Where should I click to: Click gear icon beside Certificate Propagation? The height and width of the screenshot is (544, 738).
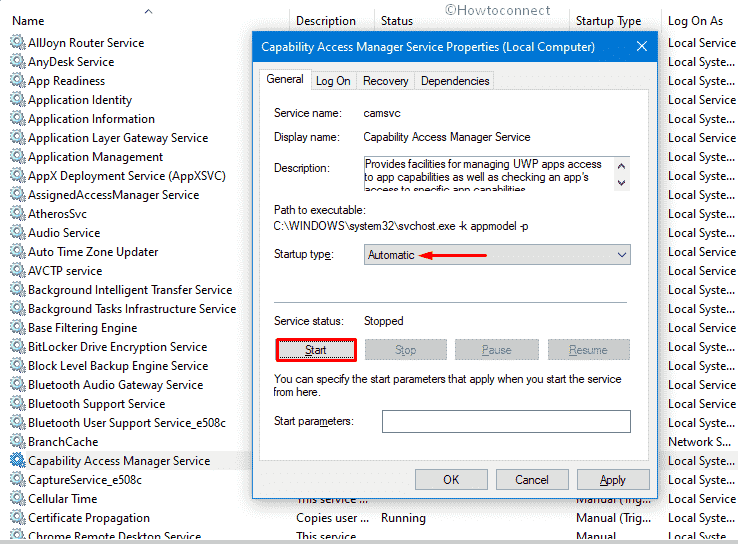pyautogui.click(x=18, y=517)
